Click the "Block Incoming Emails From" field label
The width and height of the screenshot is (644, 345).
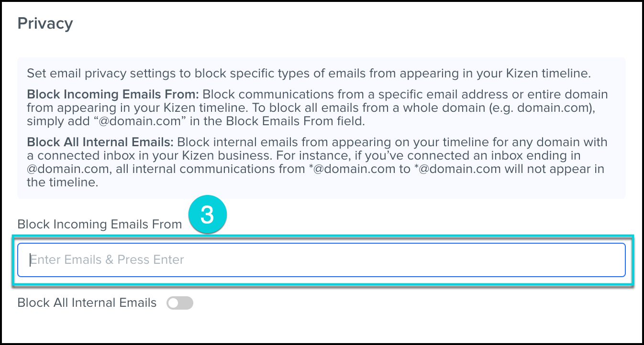[x=100, y=224]
